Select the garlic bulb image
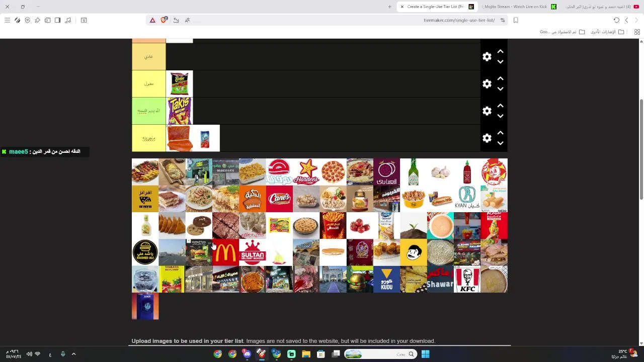Screen dimensions: 644x362 coord(440,172)
